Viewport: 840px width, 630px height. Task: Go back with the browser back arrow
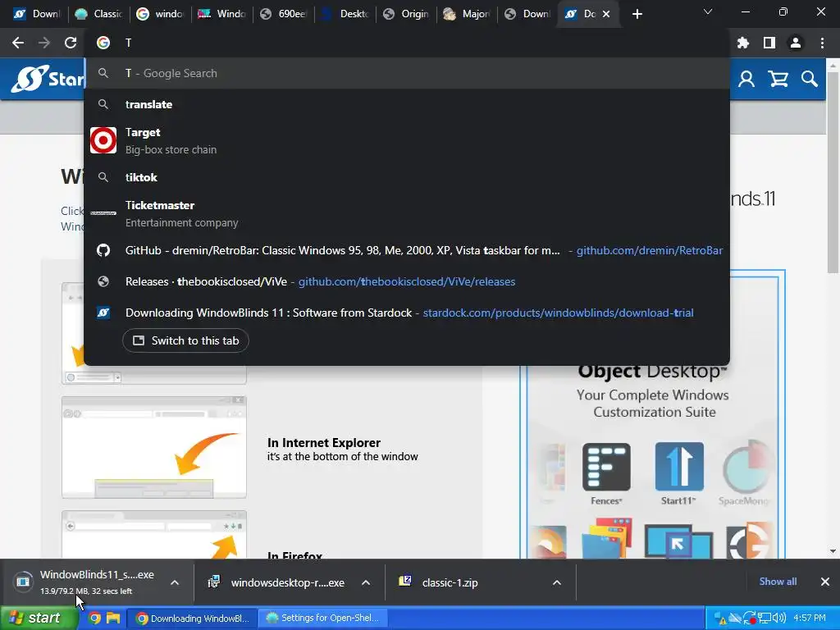click(x=18, y=43)
